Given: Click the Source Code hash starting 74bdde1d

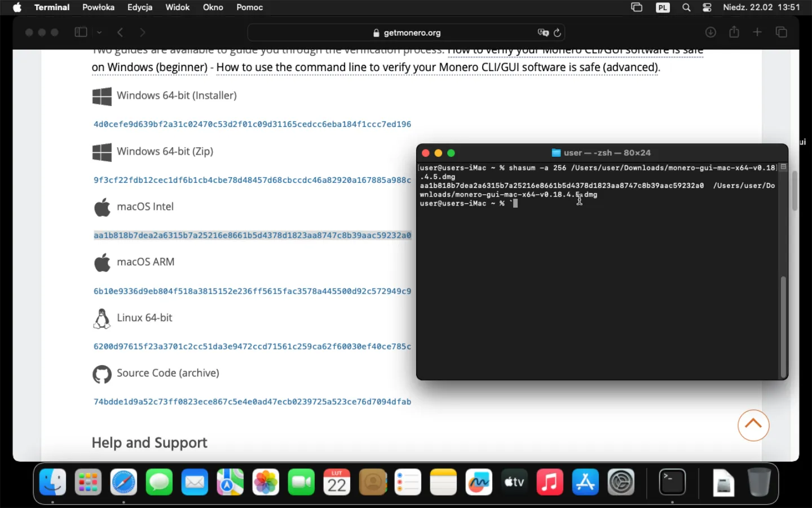Looking at the screenshot, I should point(252,402).
